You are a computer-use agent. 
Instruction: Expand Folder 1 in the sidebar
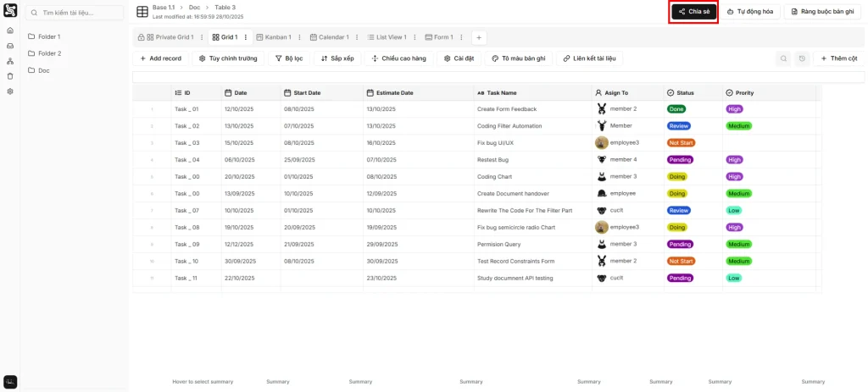tap(49, 36)
